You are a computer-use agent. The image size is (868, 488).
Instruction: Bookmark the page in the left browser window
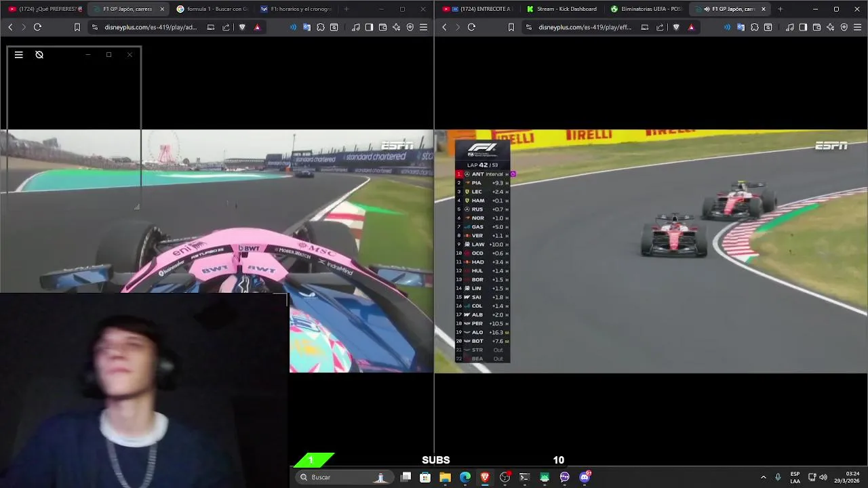coord(77,27)
